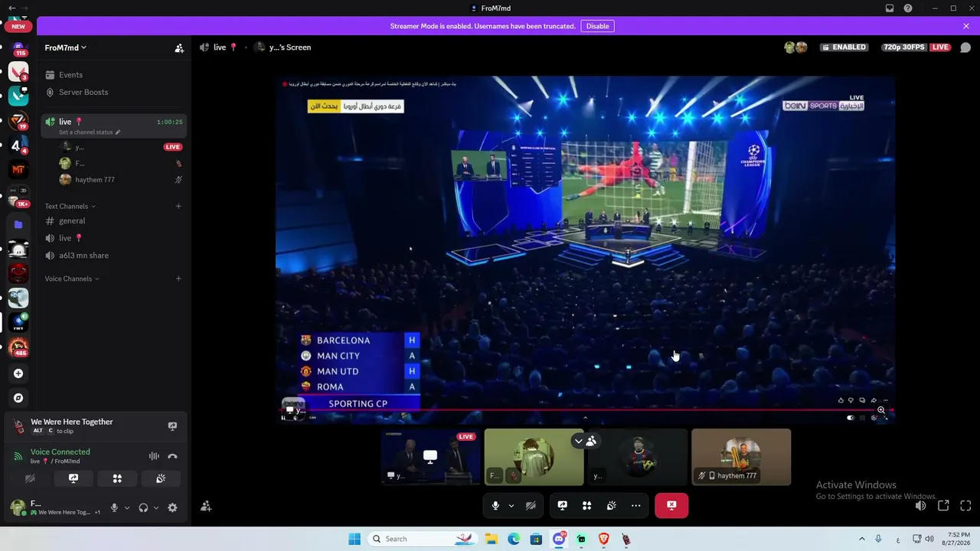Click the share screen icon in call bar

(x=562, y=505)
